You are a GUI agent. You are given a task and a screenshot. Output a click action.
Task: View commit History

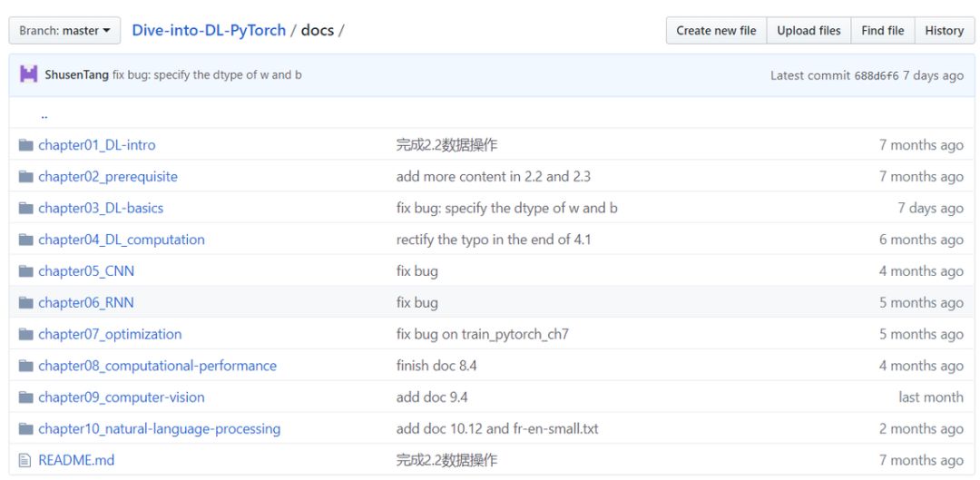coord(944,31)
